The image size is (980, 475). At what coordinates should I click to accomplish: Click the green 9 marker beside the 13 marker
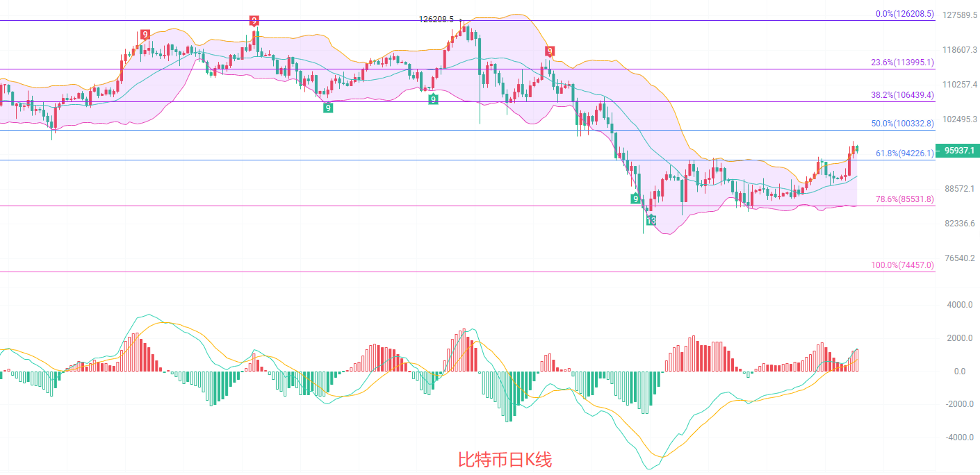pos(635,199)
